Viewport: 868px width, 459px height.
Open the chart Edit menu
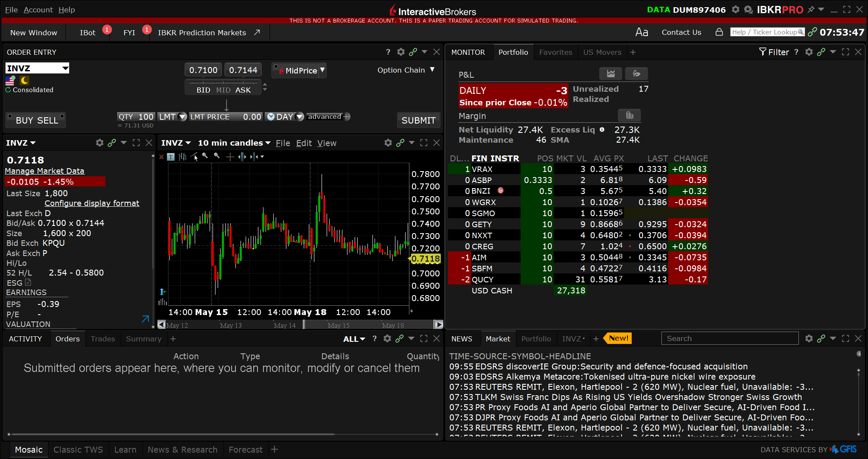coord(304,143)
